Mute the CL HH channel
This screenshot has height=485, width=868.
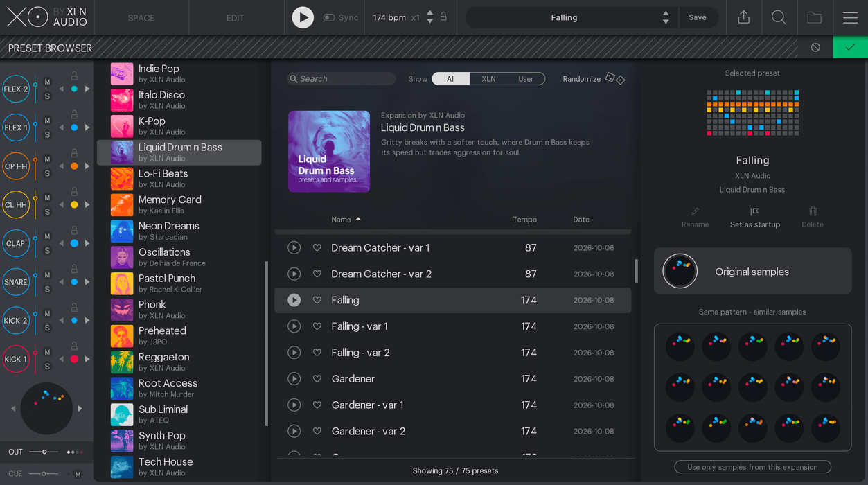click(47, 197)
